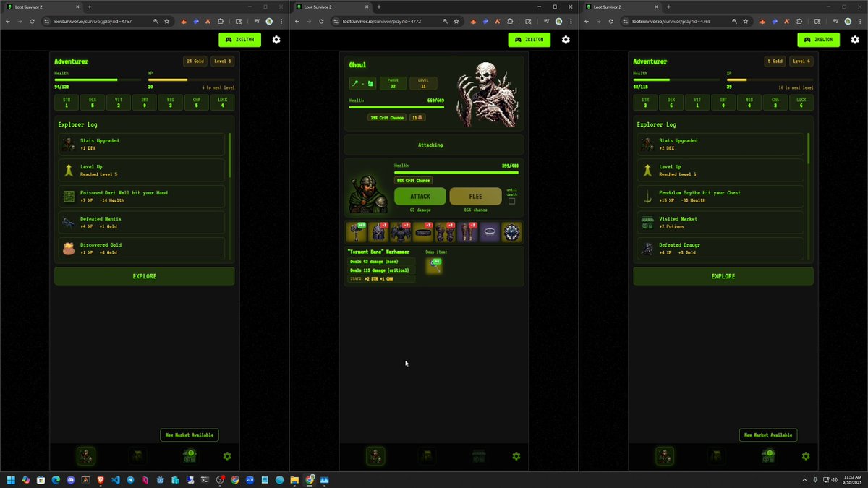Screen dimensions: 868x488
Task: Click 'Pendulum Scythe hit your Chest' log entry
Action: pos(720,196)
